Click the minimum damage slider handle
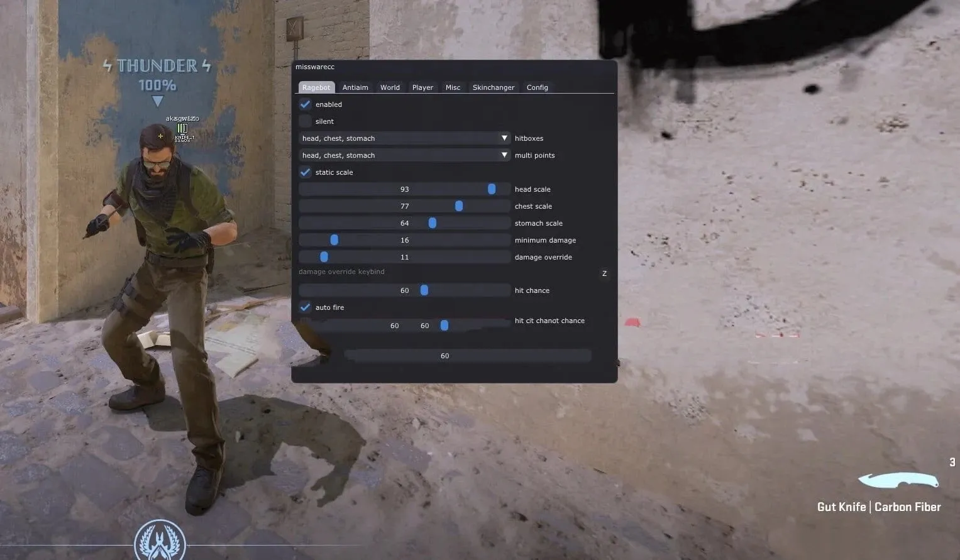The image size is (960, 560). [x=334, y=240]
